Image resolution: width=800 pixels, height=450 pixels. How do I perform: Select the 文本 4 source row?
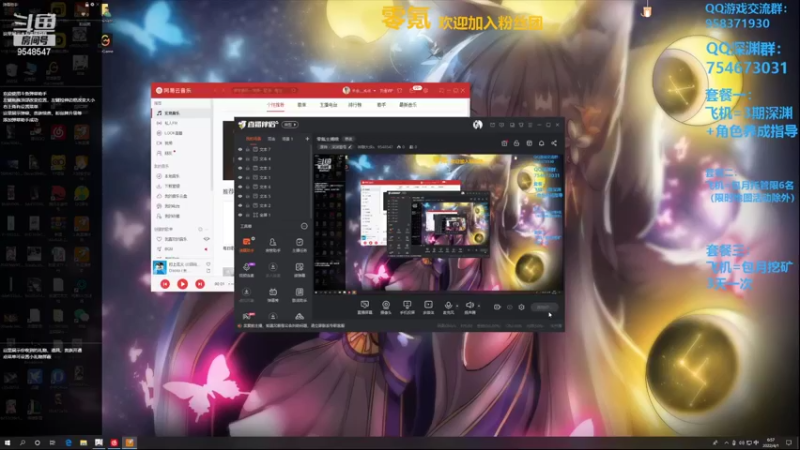273,159
